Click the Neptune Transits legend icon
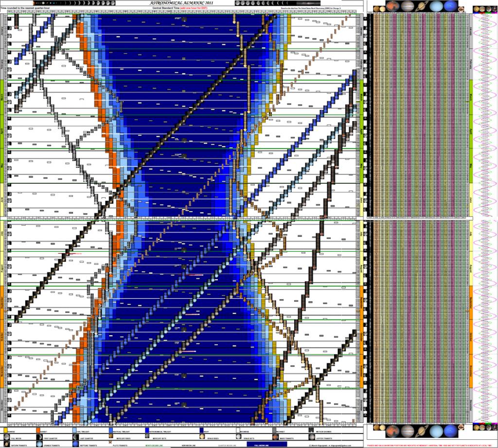This screenshot has height=448, width=498. 74,444
